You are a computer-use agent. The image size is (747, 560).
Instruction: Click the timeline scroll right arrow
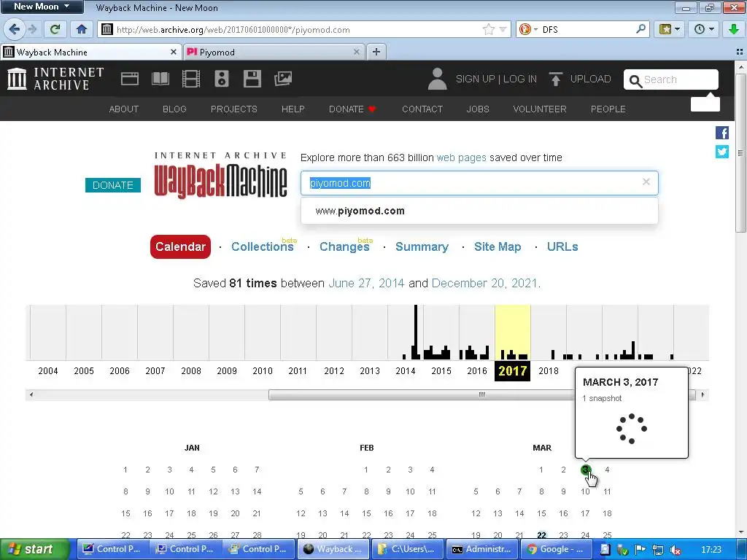703,394
